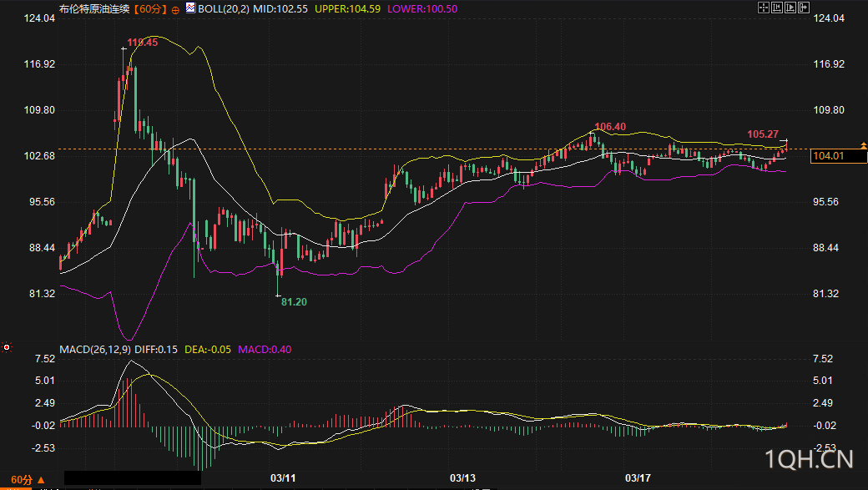Screen dimensions: 868x490
Task: Click the 03/11 date marker on time axis
Action: 283,477
